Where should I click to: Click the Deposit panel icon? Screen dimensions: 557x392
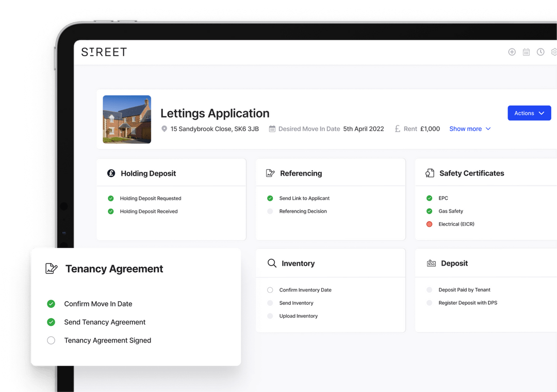431,263
